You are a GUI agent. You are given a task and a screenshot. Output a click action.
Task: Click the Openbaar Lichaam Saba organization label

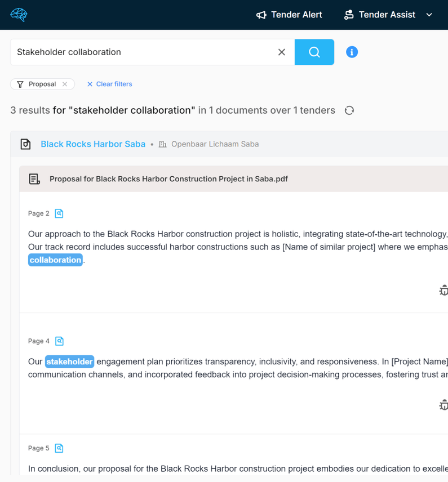tap(215, 144)
